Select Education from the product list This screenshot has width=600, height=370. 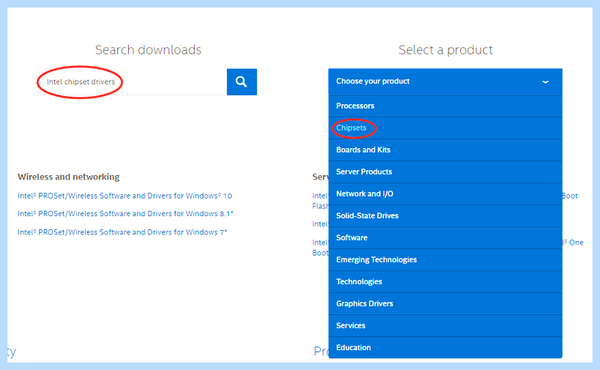[x=445, y=347]
